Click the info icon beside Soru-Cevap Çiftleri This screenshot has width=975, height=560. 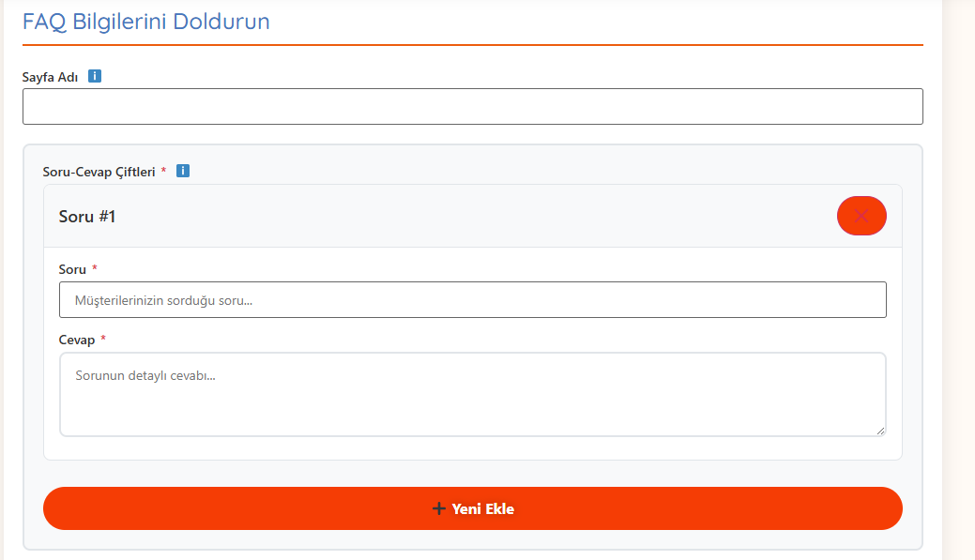point(183,171)
